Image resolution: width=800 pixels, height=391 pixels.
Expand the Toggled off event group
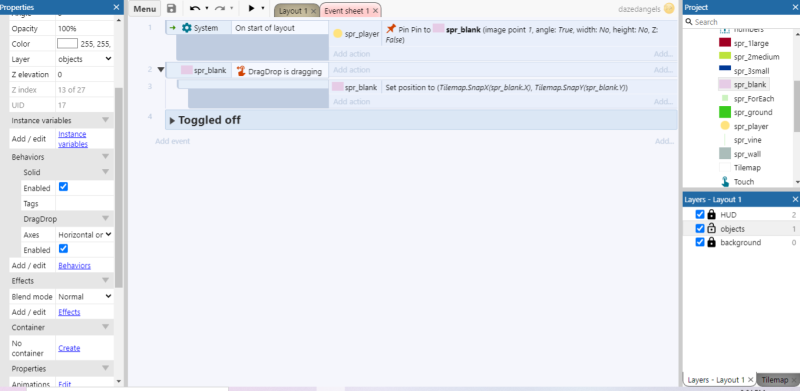pyautogui.click(x=172, y=121)
